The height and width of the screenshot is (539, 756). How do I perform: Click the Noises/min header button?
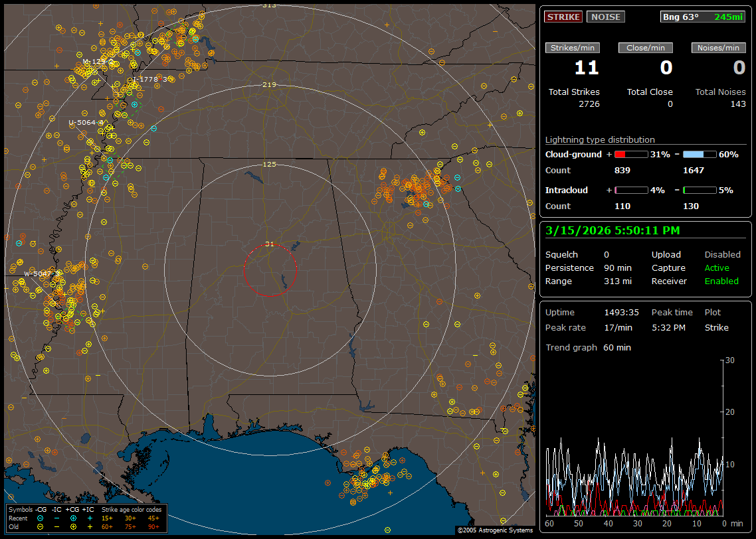coord(718,48)
